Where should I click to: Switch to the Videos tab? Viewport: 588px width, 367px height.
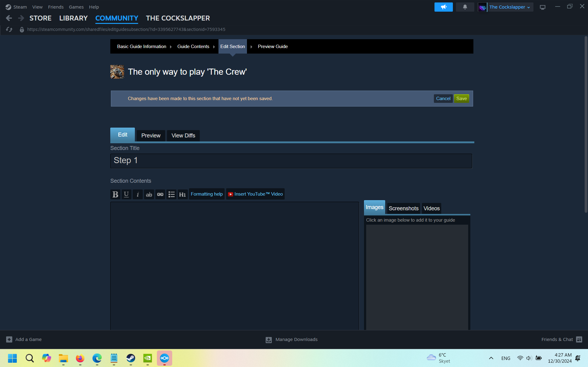tap(431, 208)
